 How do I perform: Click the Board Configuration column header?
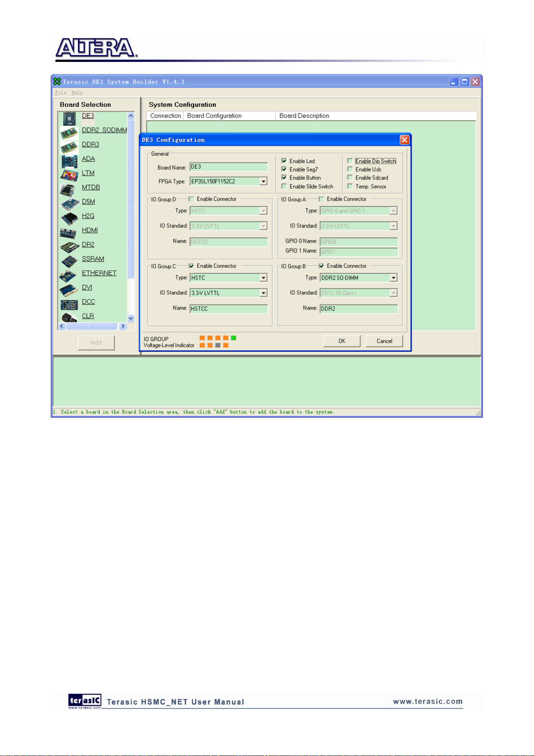coord(229,116)
